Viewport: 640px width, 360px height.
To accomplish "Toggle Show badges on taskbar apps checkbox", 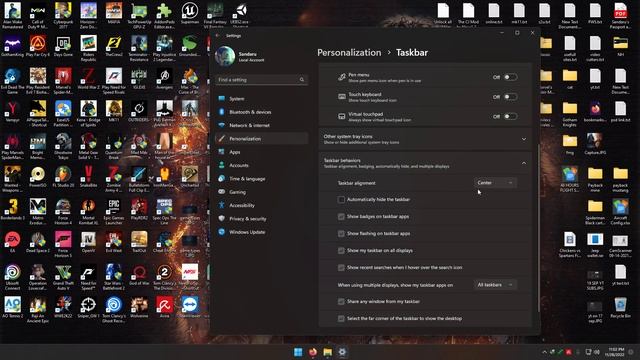I will pyautogui.click(x=341, y=217).
